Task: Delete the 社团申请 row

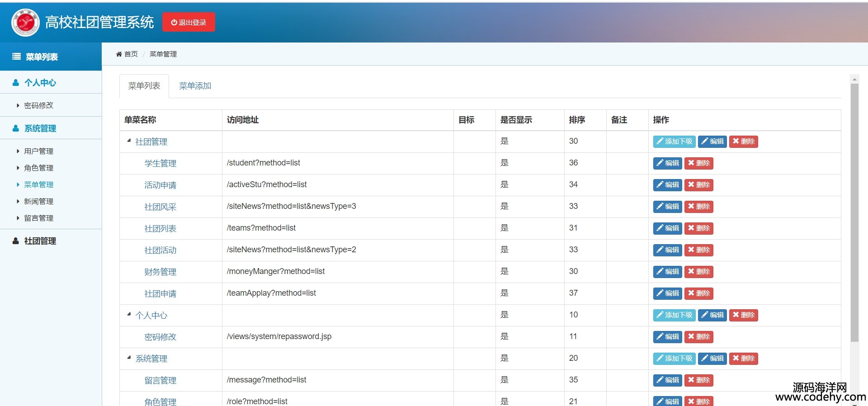Action: (x=698, y=293)
